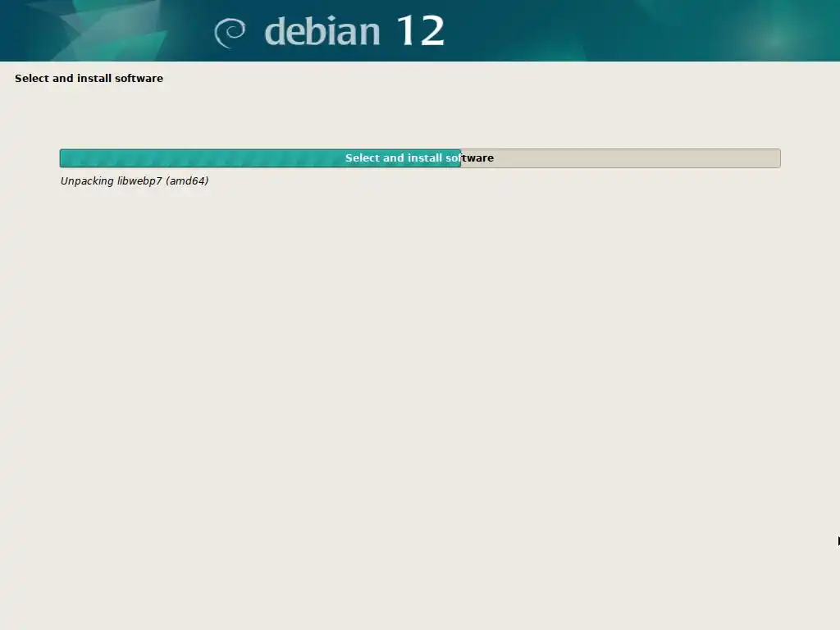
Task: Click the "Select and install software" heading
Action: pyautogui.click(x=89, y=78)
